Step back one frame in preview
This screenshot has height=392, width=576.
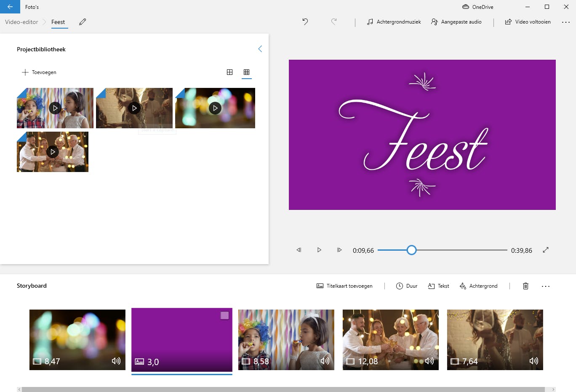click(x=299, y=250)
